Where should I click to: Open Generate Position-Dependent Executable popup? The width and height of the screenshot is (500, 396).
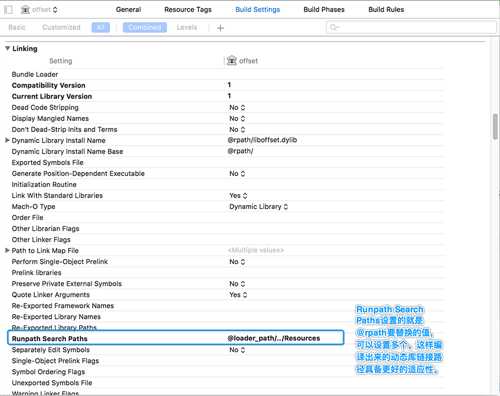coord(237,174)
